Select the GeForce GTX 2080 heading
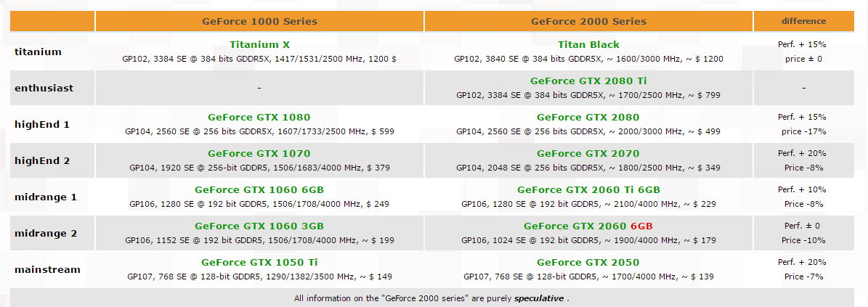Viewport: 868px width, 307px height. (x=588, y=118)
